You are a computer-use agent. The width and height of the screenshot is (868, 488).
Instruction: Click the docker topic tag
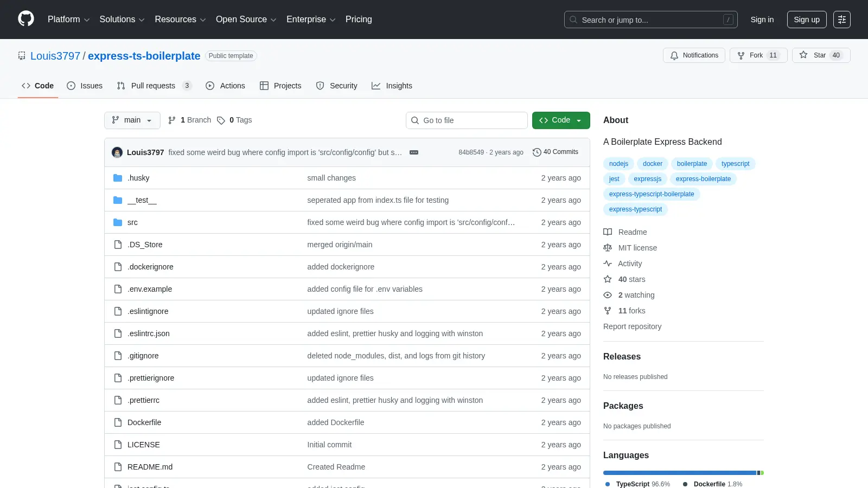coord(653,164)
